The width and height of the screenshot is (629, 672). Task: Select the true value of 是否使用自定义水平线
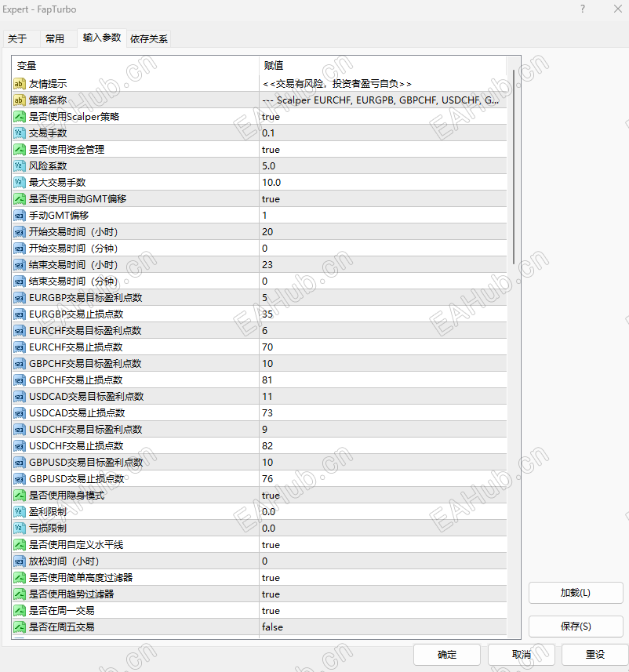(x=271, y=545)
